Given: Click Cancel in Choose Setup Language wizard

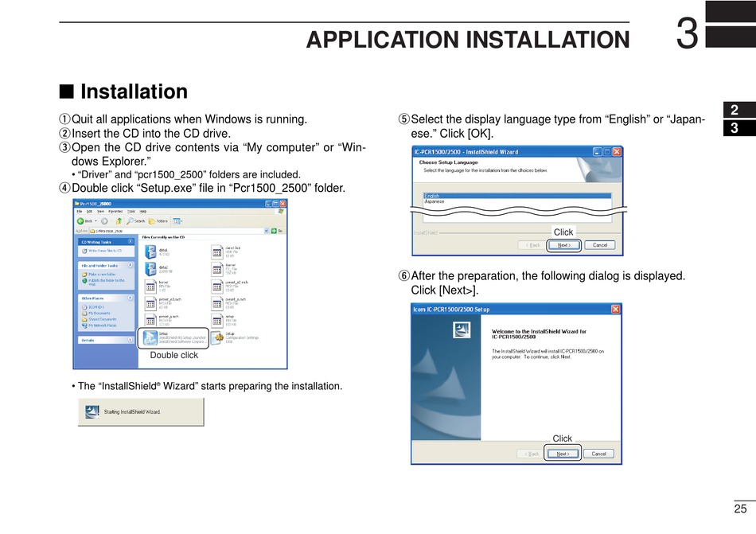Looking at the screenshot, I should [600, 245].
